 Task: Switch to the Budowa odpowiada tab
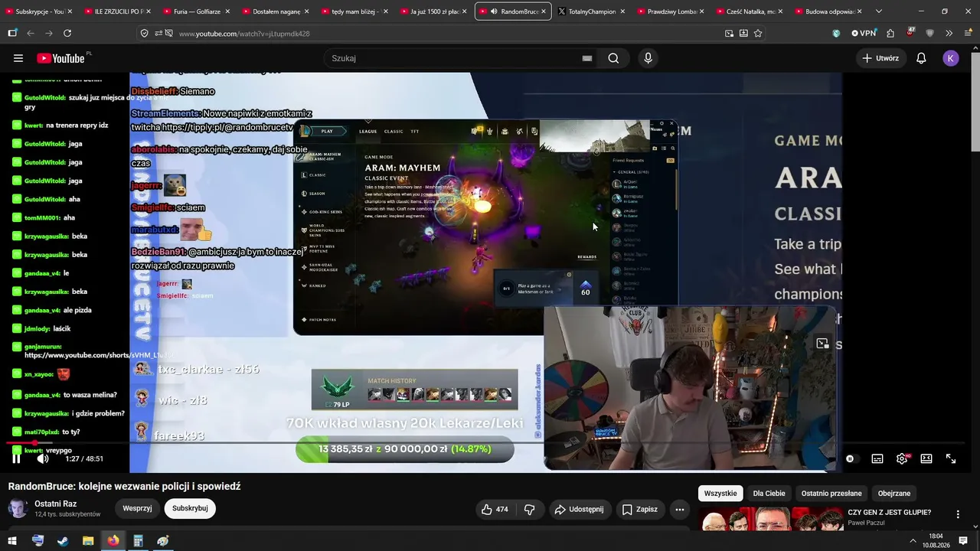(828, 11)
